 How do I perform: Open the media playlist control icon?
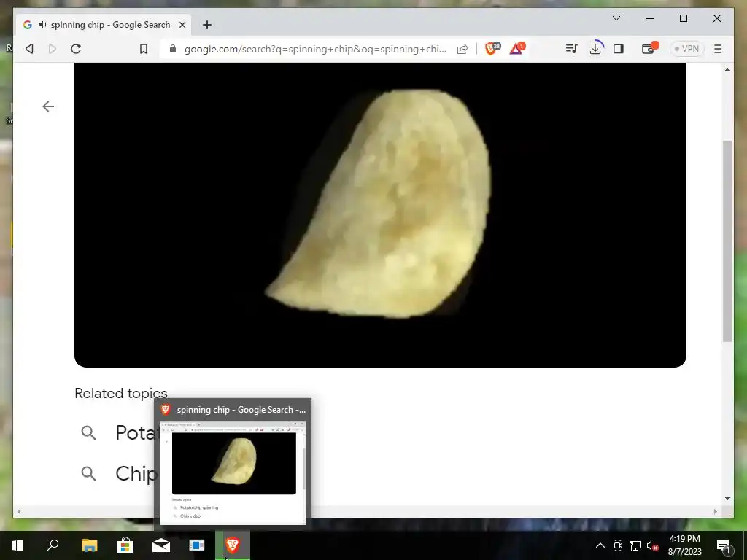coord(571,49)
